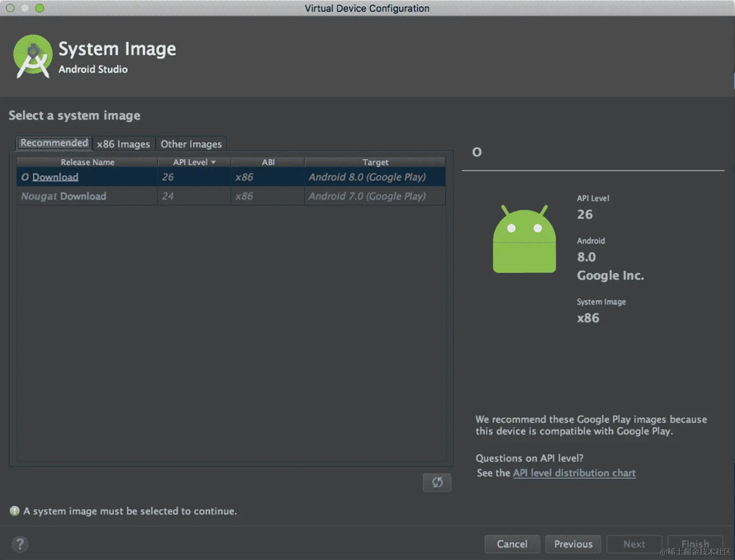Click the warning icon beside the system image message
The image size is (735, 560).
(15, 511)
